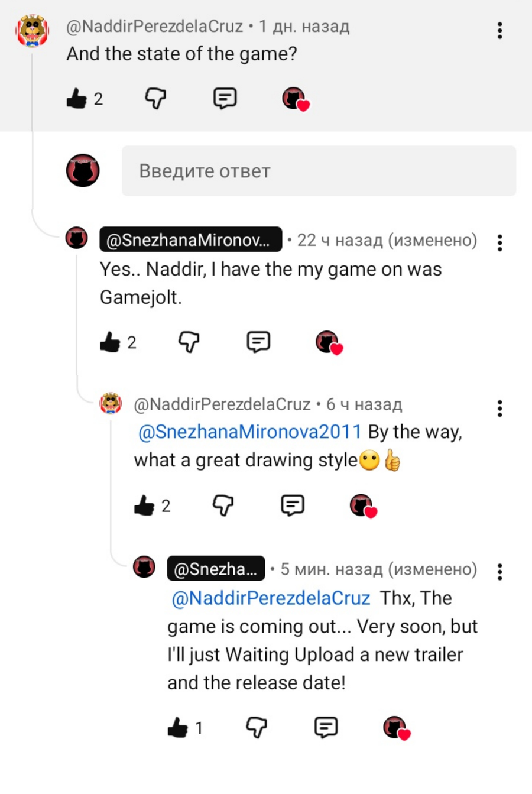Open options menu for the top comment
The height and width of the screenshot is (794, 532).
pyautogui.click(x=500, y=30)
